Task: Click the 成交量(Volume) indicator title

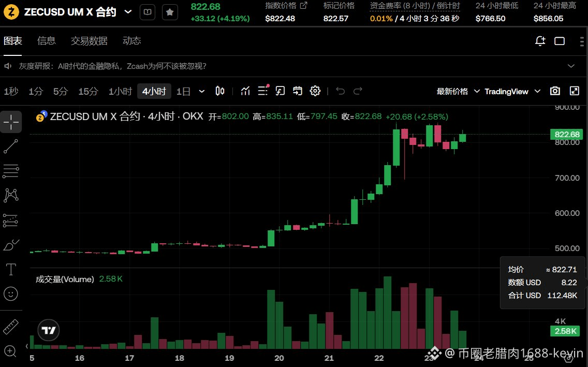Action: click(x=65, y=280)
